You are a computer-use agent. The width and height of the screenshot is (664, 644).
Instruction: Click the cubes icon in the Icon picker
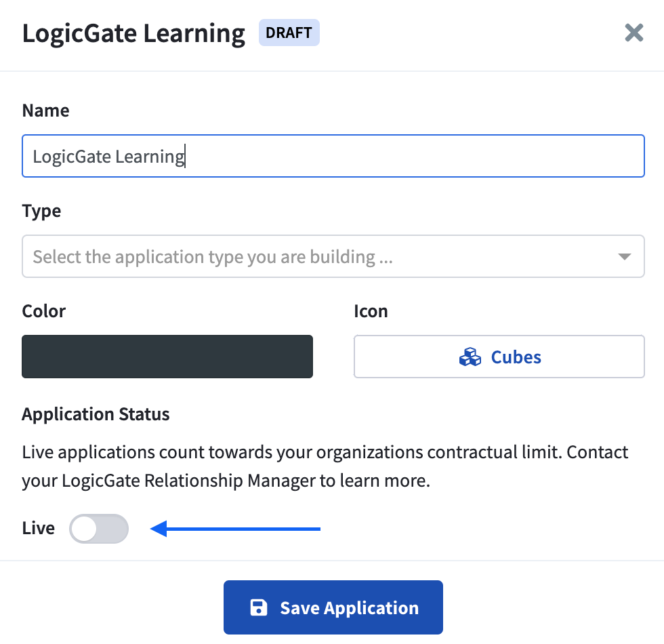470,357
